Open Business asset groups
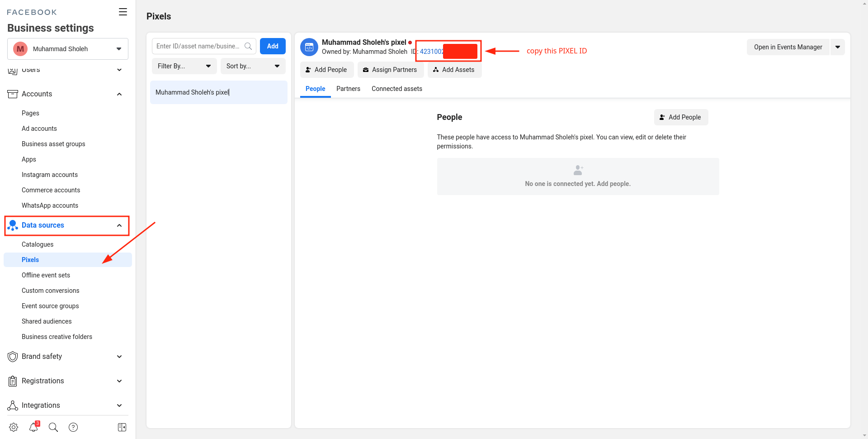The height and width of the screenshot is (439, 868). 53,144
